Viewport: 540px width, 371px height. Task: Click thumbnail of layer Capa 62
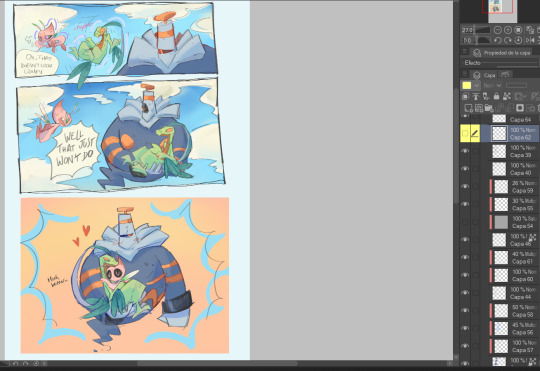(499, 133)
